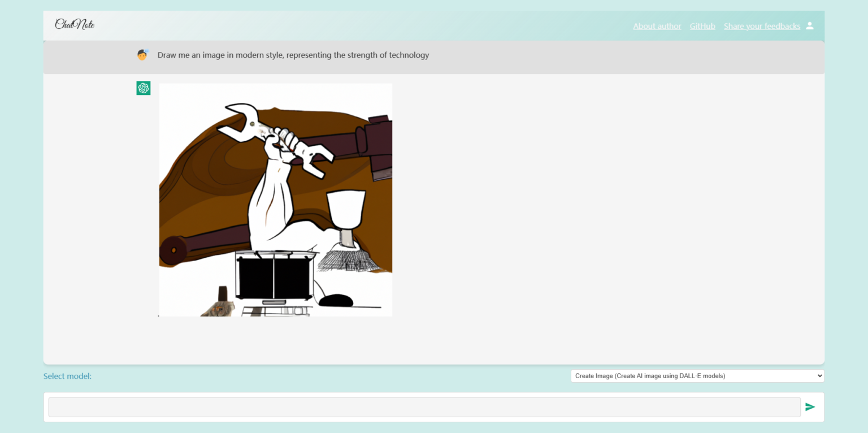Click the black monitor in the generated image
The image size is (868, 433).
274,276
